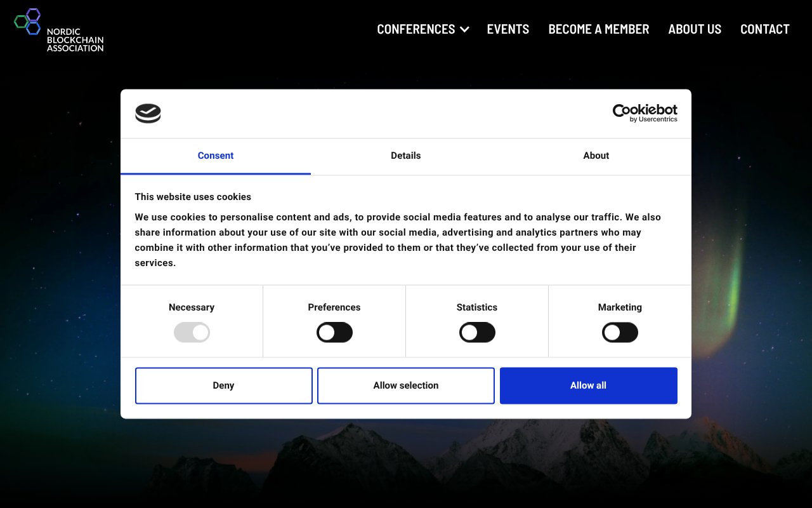Image resolution: width=812 pixels, height=508 pixels.
Task: Switch to the Details tab
Action: tap(405, 156)
